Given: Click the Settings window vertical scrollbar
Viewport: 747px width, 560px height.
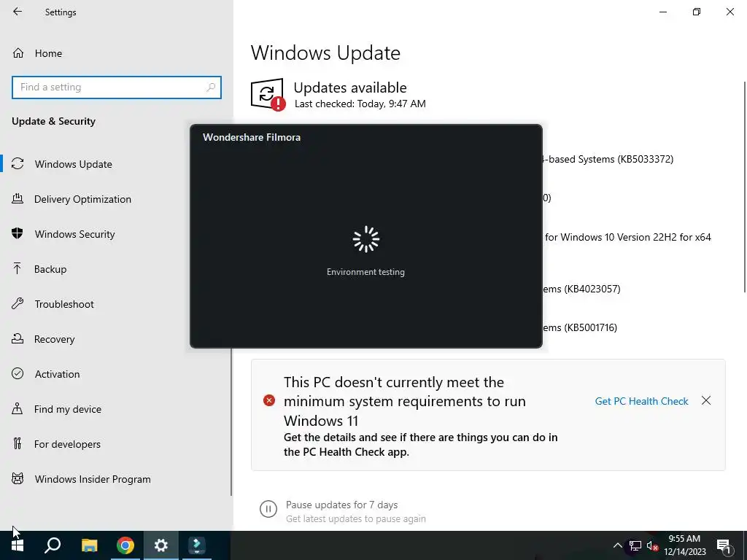Looking at the screenshot, I should click(x=744, y=187).
